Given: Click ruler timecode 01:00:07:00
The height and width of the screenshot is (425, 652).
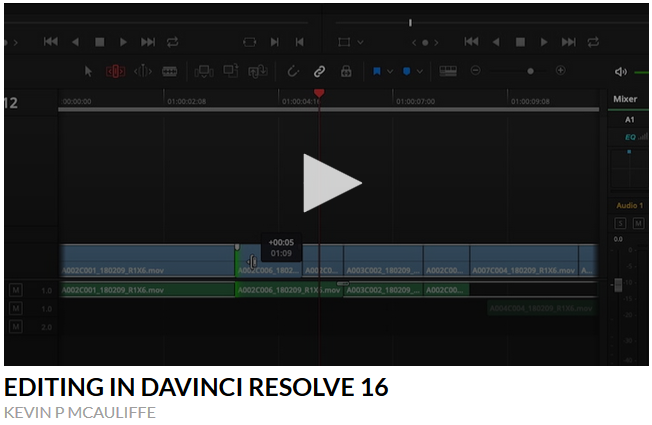Looking at the screenshot, I should (415, 101).
